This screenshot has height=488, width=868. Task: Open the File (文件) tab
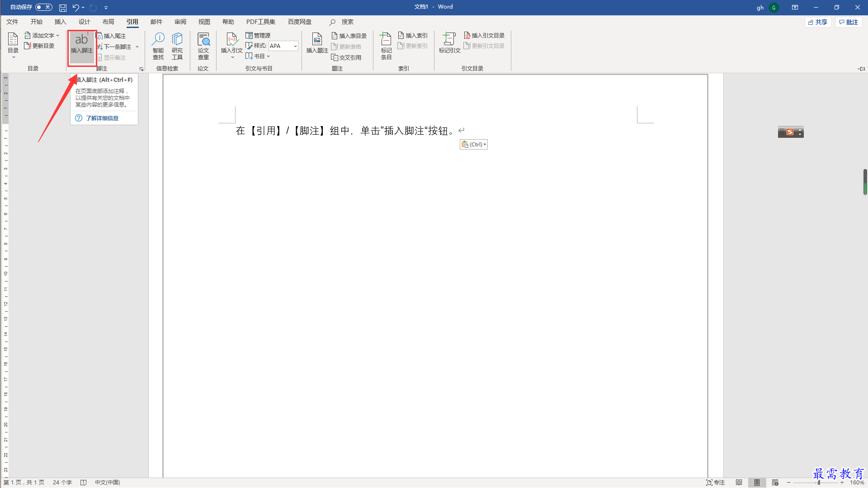[12, 22]
